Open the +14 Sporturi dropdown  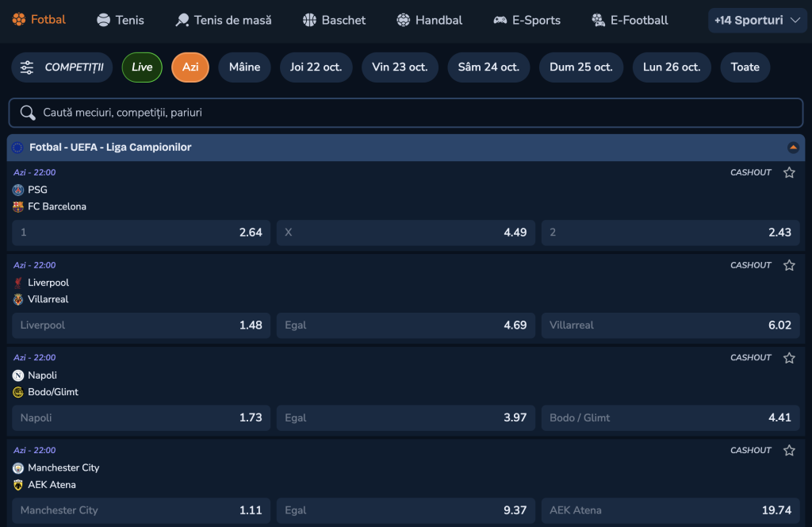(x=757, y=20)
